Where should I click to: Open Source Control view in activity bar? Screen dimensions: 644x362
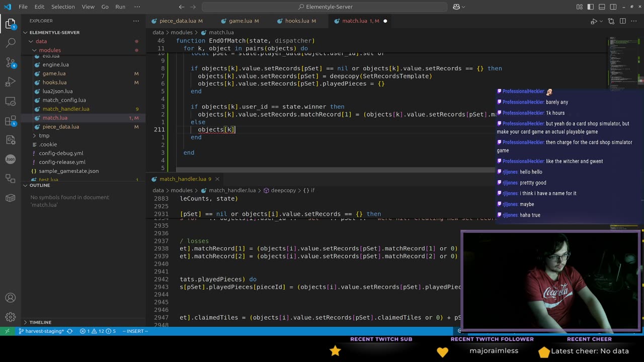click(x=11, y=62)
